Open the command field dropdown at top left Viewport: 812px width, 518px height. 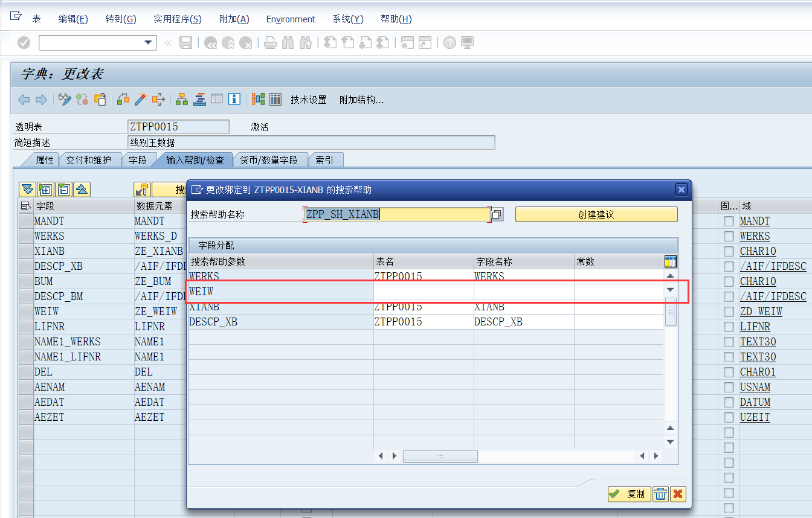coord(147,43)
